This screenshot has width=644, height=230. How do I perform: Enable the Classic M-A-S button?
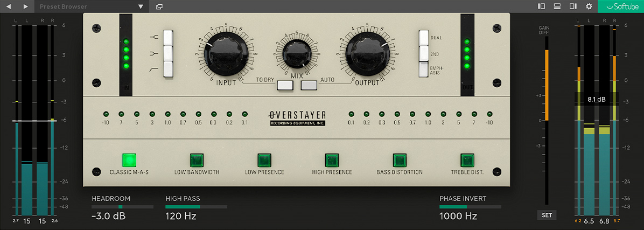pos(129,160)
